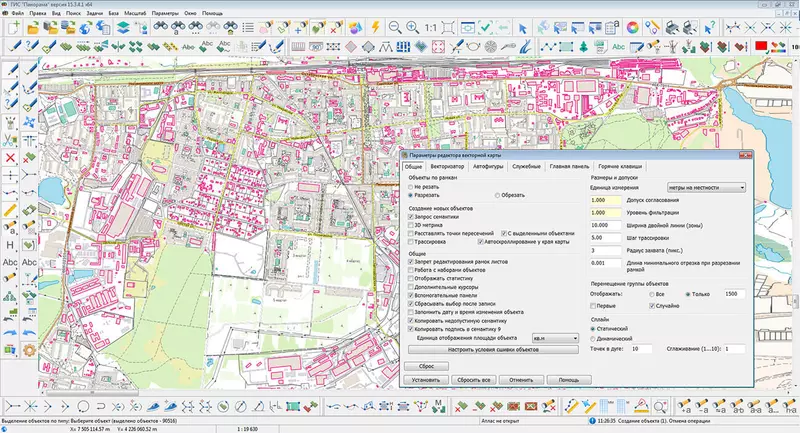Open the Единица измерения dropdown
800x433 pixels.
point(707,187)
